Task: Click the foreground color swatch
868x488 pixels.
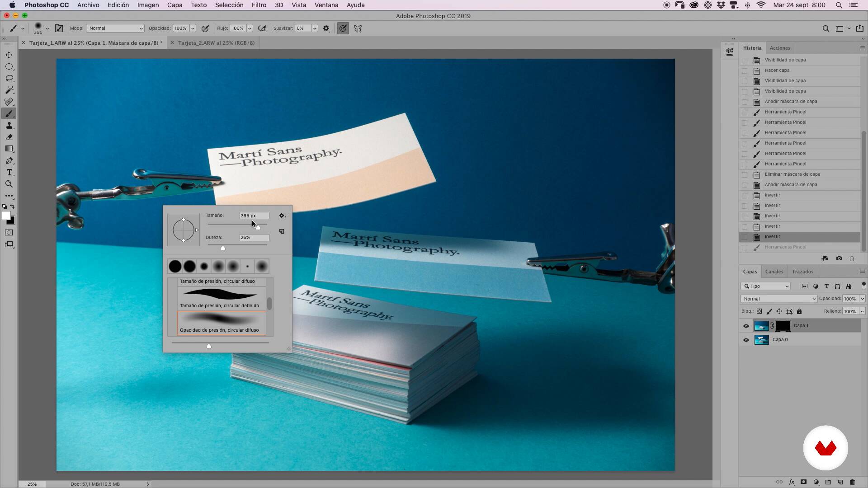Action: click(x=6, y=216)
